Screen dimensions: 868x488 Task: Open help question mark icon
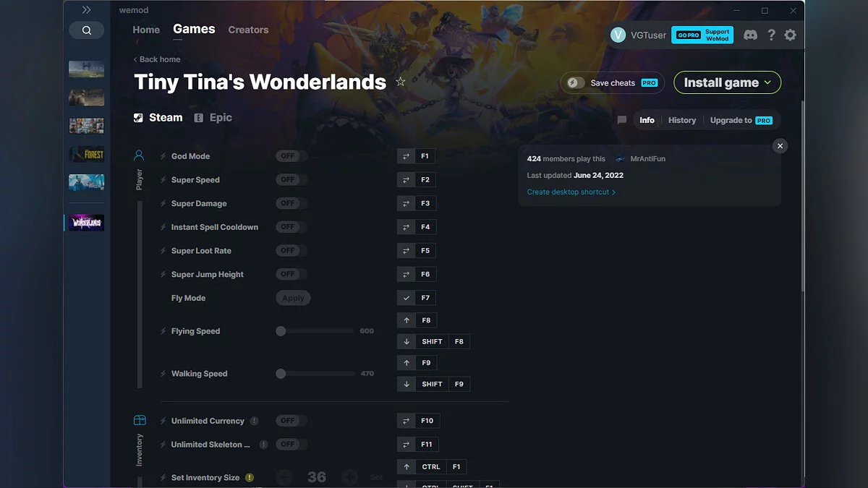point(771,35)
